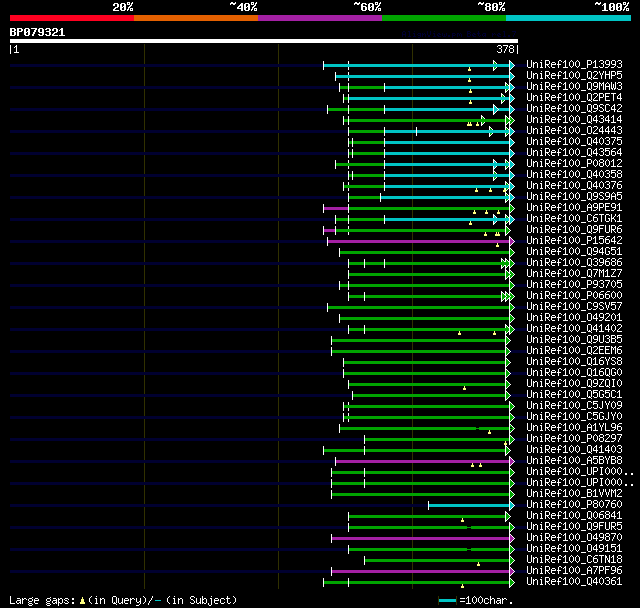Select the query name BP079321
The width and height of the screenshot is (640, 608).
coord(37,32)
